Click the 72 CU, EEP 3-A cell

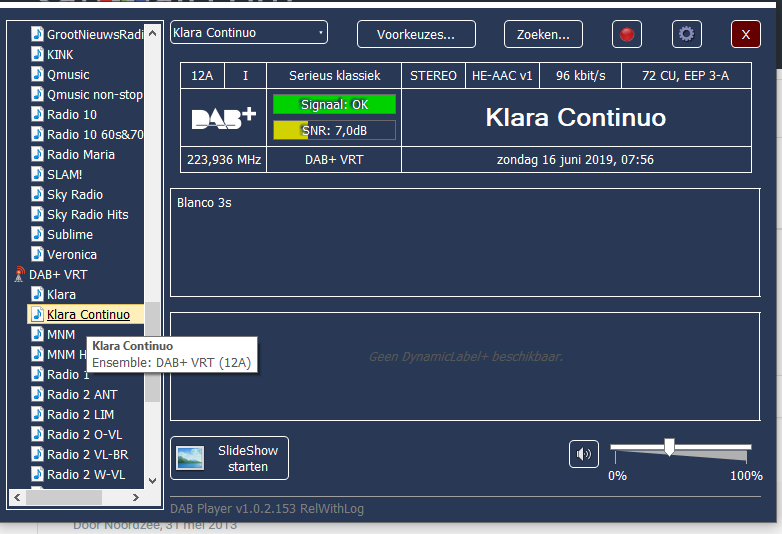coord(686,75)
